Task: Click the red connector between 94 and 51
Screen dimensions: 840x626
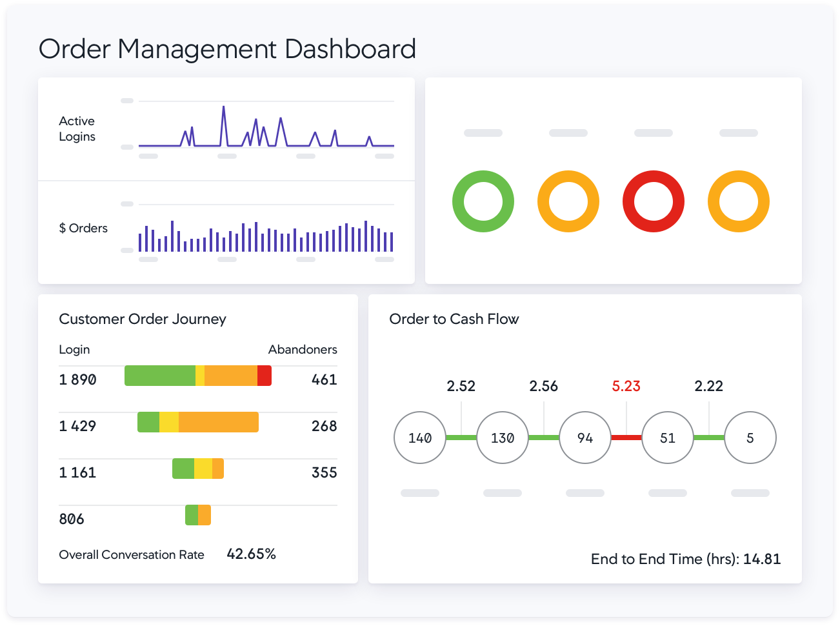Action: (626, 438)
